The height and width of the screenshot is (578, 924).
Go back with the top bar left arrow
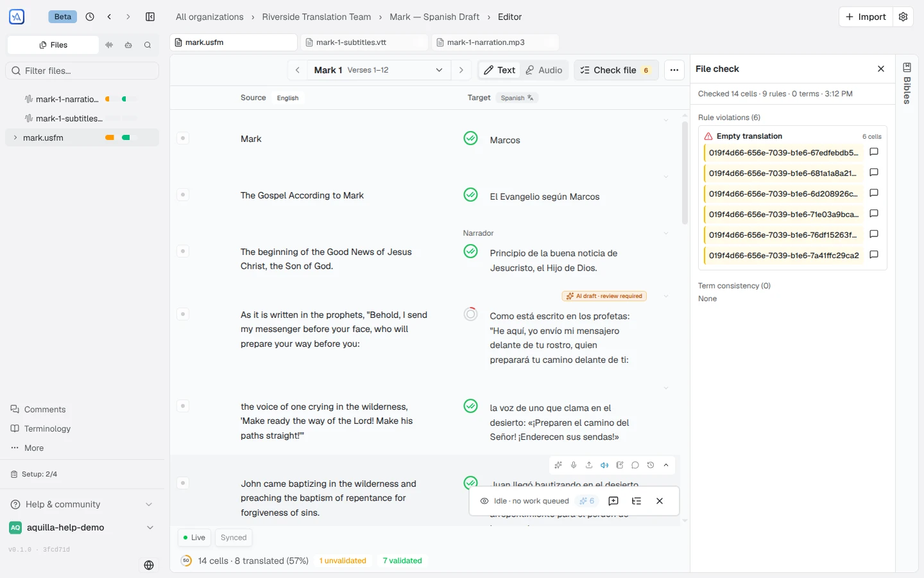109,17
